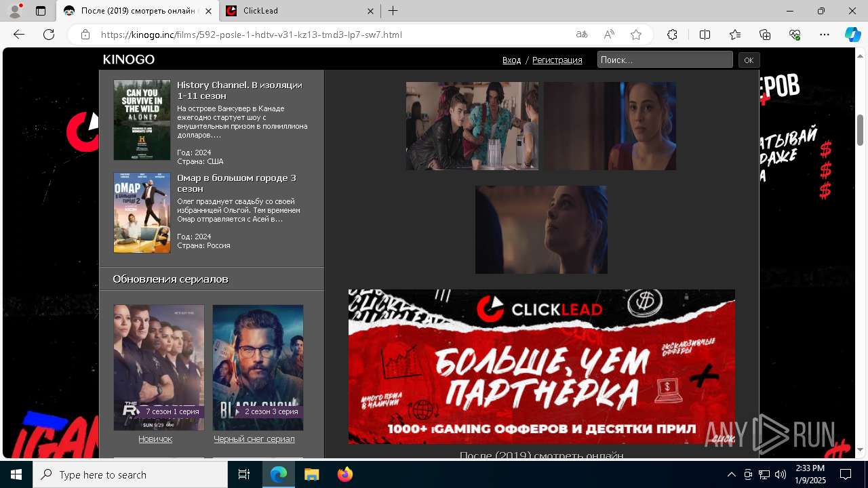868x488 pixels.
Task: Open a new tab with plus icon
Action: [393, 11]
